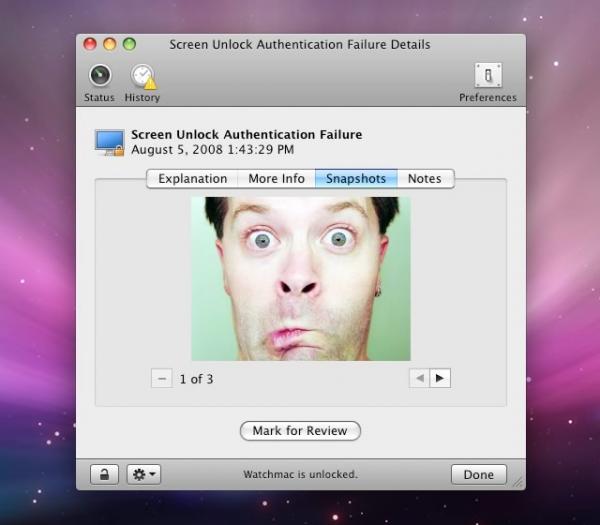Click the green zoom window button
The width and height of the screenshot is (600, 525).
click(129, 44)
